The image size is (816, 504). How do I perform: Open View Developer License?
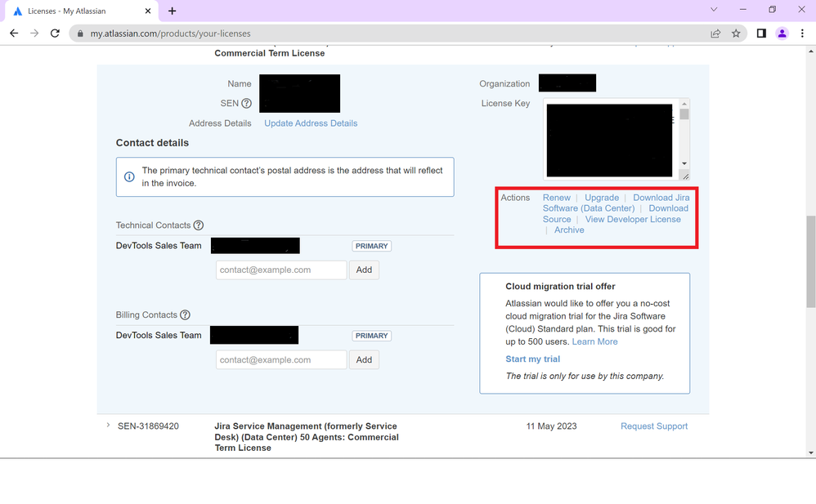(x=633, y=220)
